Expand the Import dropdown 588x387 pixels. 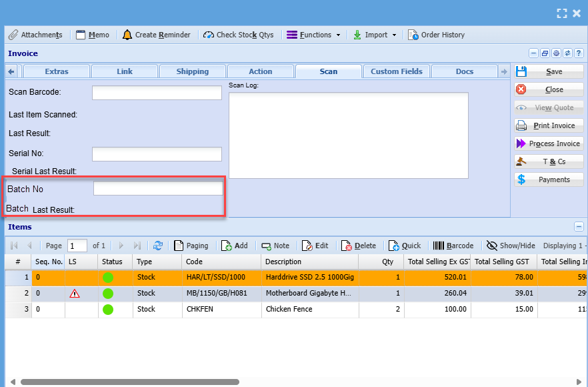375,35
